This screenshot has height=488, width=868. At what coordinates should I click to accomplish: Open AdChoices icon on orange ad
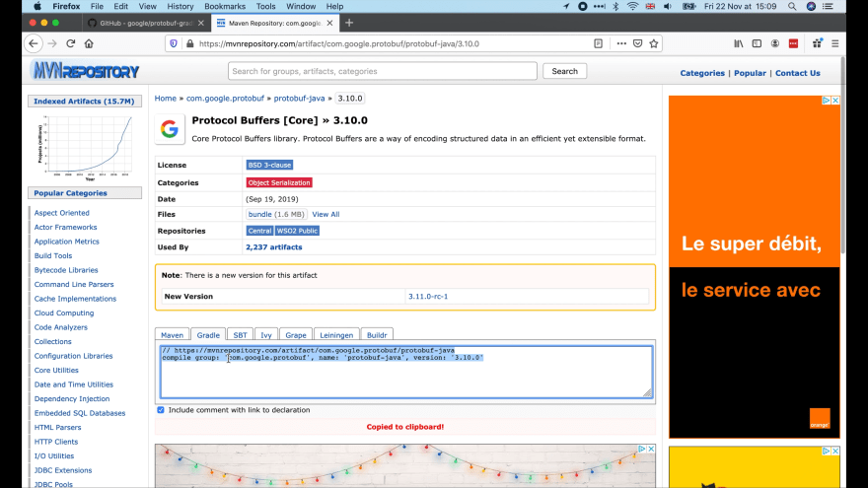(826, 101)
